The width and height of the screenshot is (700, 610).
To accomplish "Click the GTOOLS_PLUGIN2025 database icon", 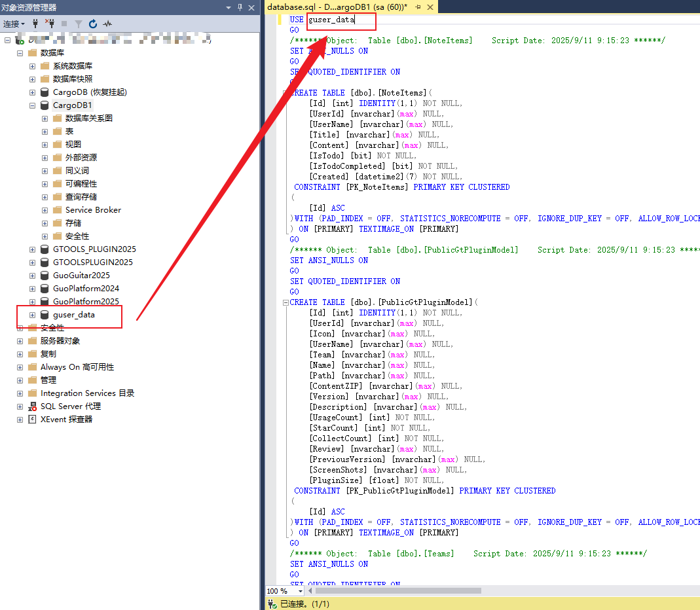I will 45,249.
